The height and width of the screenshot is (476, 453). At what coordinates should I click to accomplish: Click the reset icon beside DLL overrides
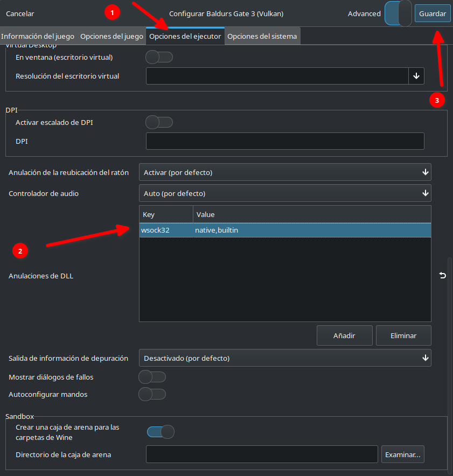pyautogui.click(x=443, y=275)
